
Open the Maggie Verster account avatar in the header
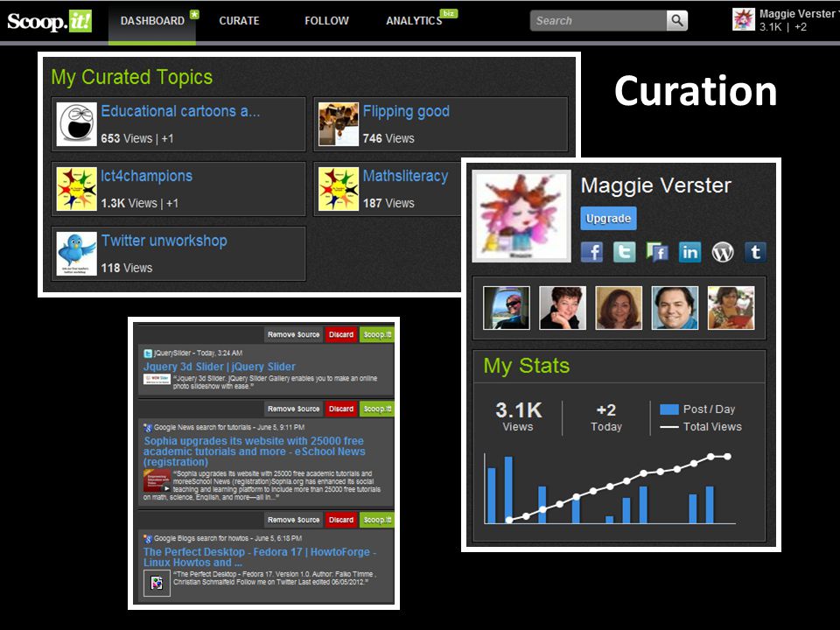pyautogui.click(x=744, y=20)
